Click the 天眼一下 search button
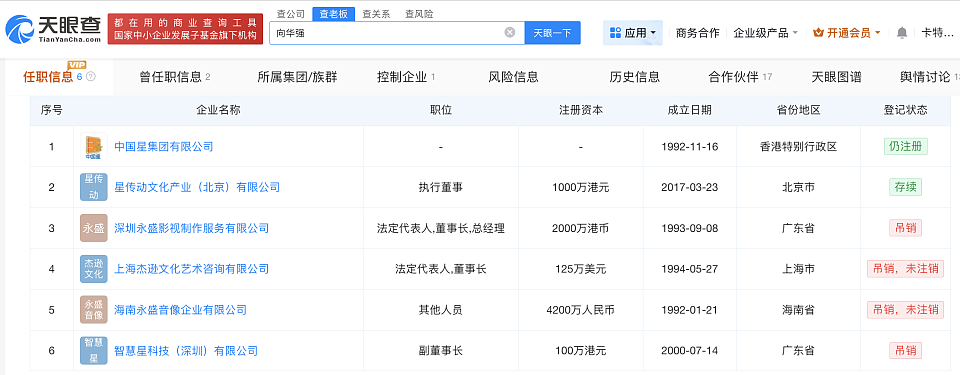960x375 pixels. pos(552,32)
